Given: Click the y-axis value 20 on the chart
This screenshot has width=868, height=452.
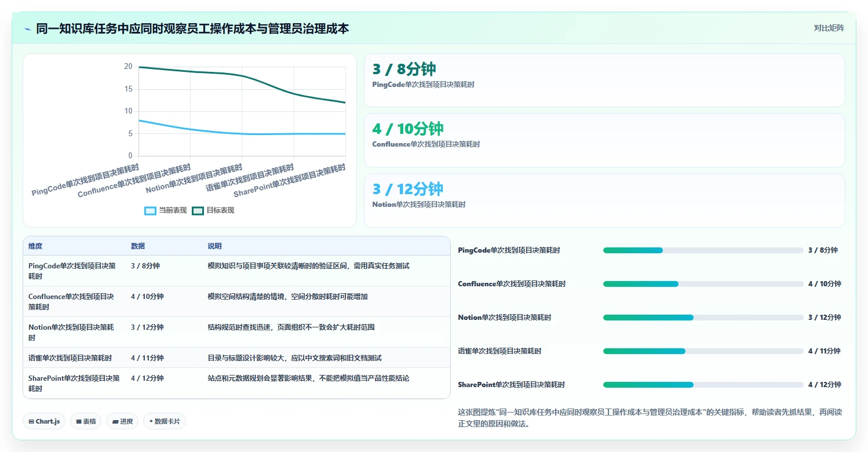Looking at the screenshot, I should click(x=128, y=67).
